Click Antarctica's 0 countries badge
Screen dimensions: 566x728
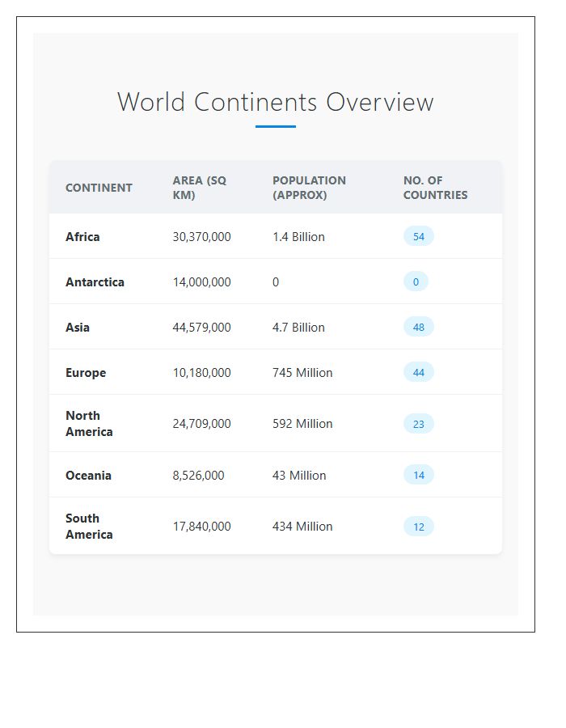coord(416,281)
